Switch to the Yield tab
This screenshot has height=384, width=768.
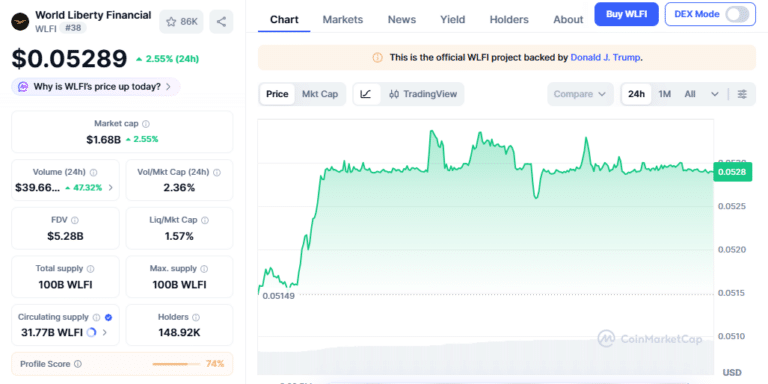pos(453,20)
